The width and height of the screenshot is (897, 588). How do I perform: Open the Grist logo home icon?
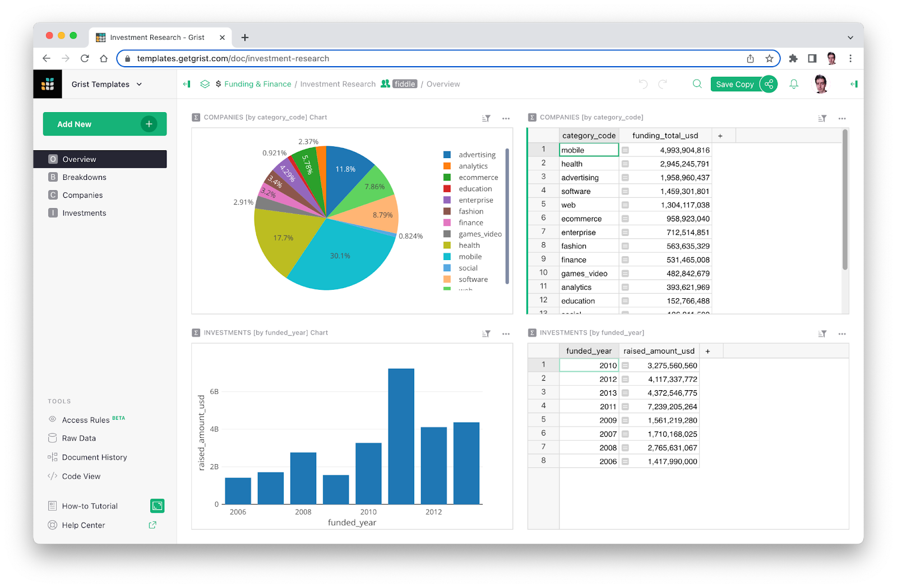(48, 84)
